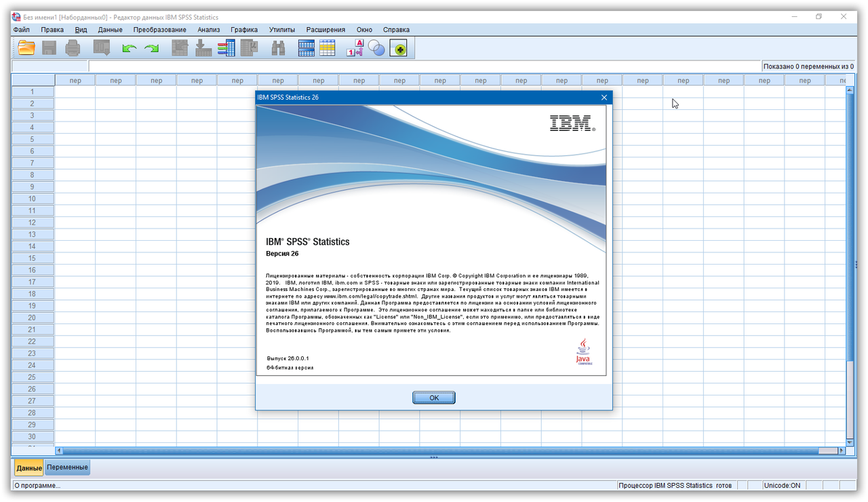This screenshot has height=502, width=868.
Task: Restore down the main SPSS window
Action: (x=818, y=16)
